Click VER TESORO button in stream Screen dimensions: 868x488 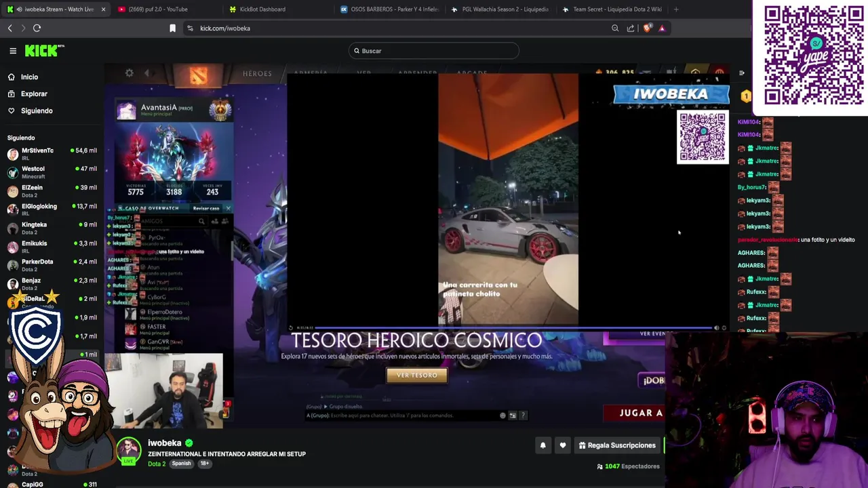click(417, 375)
